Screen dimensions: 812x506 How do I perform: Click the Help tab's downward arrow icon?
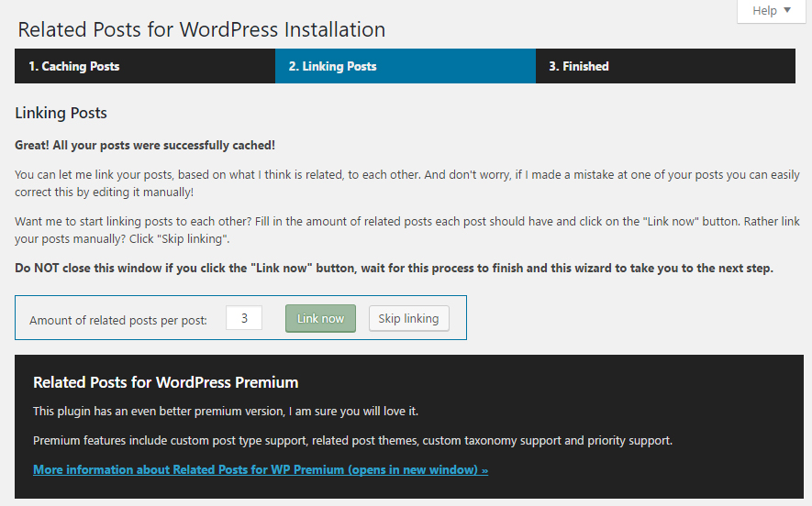(787, 10)
